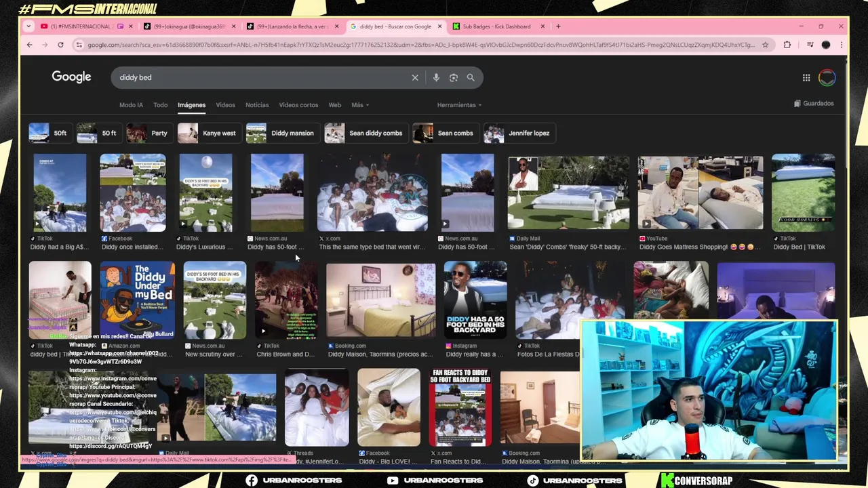868x488 pixels.
Task: Open 'Diddy once installed' Facebook image result
Action: [133, 193]
